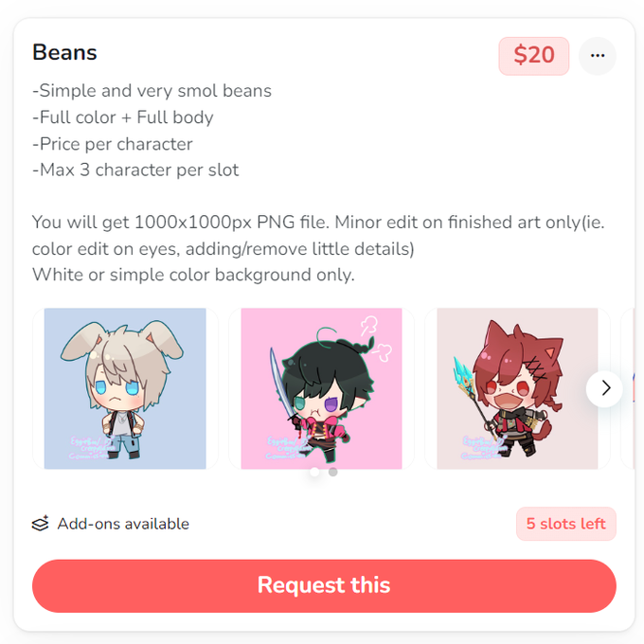Click the Add-ons available label

[123, 524]
